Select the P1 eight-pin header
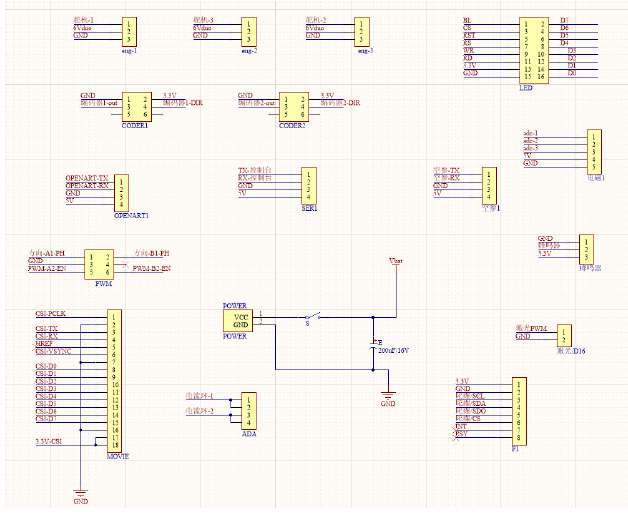Screen dimensions: 628x513 point(519,411)
